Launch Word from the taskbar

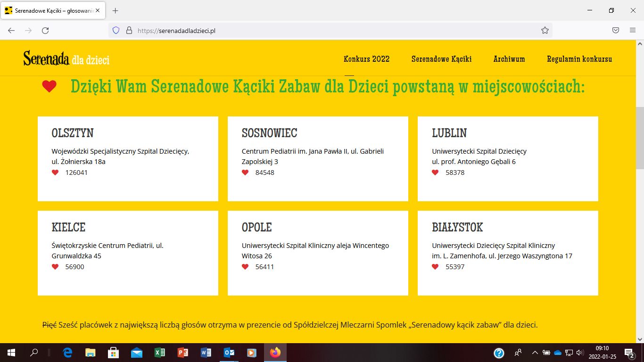(x=206, y=353)
